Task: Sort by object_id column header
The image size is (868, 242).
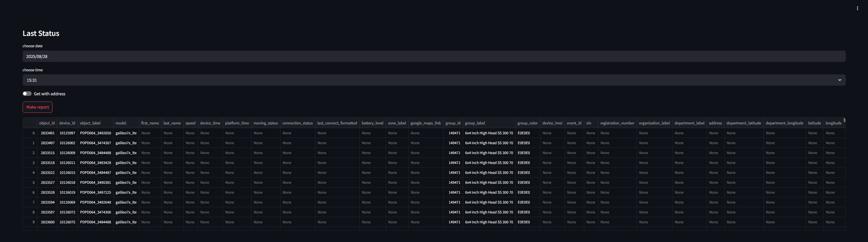Action: click(x=47, y=123)
